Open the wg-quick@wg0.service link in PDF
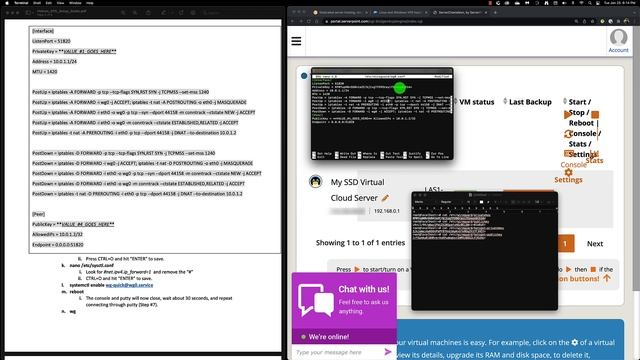The width and height of the screenshot is (640, 360). point(129,285)
